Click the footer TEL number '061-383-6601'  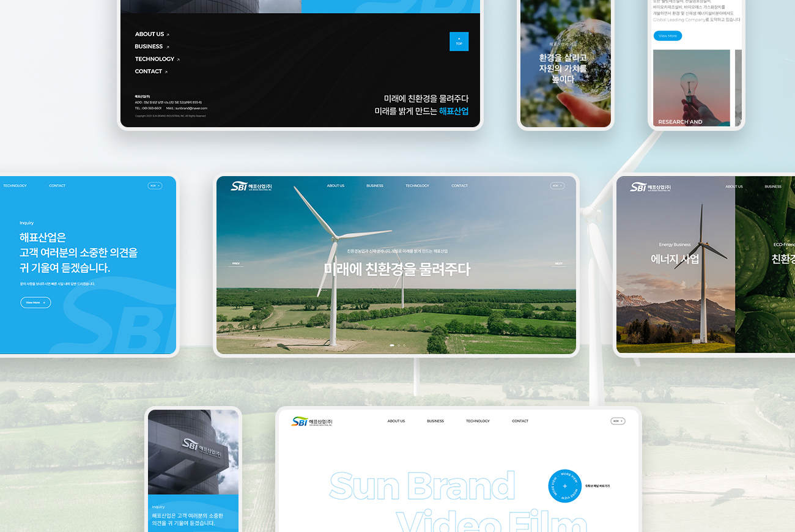click(152, 108)
